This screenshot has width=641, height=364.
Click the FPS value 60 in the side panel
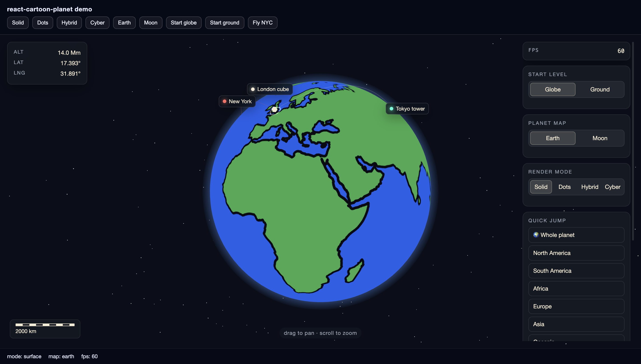pyautogui.click(x=621, y=51)
